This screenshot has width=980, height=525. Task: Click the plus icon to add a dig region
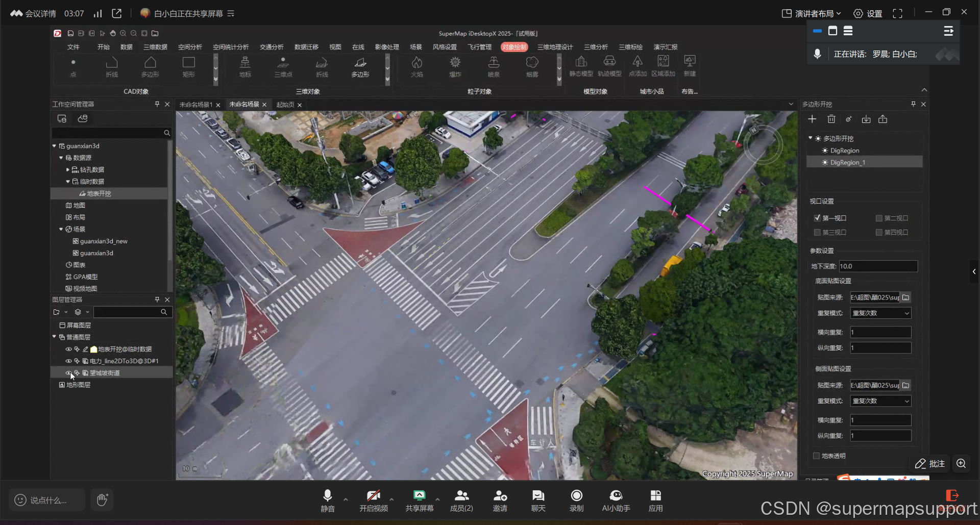point(812,119)
